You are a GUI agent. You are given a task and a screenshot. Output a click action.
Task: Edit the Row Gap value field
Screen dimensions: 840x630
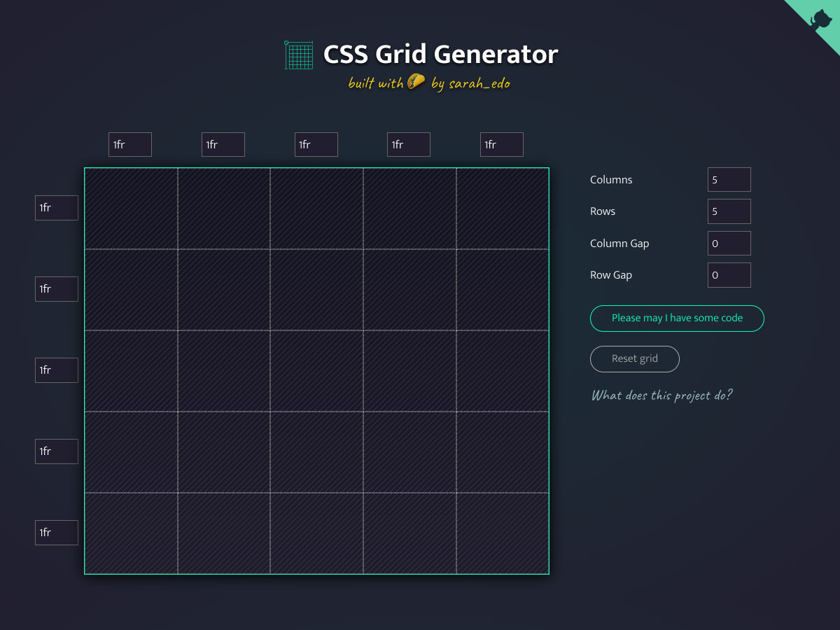729,275
